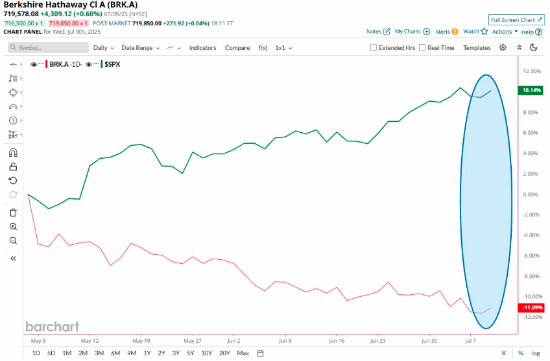Hide the $SPX comparison series

coord(88,64)
